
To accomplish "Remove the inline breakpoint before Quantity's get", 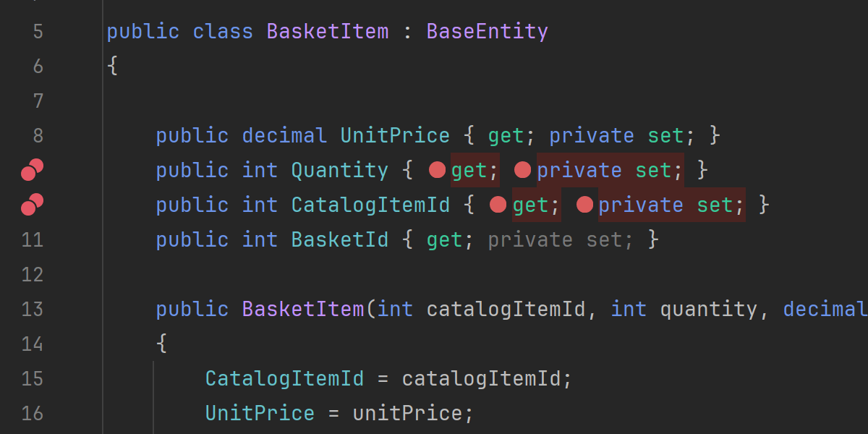I will pyautogui.click(x=437, y=170).
